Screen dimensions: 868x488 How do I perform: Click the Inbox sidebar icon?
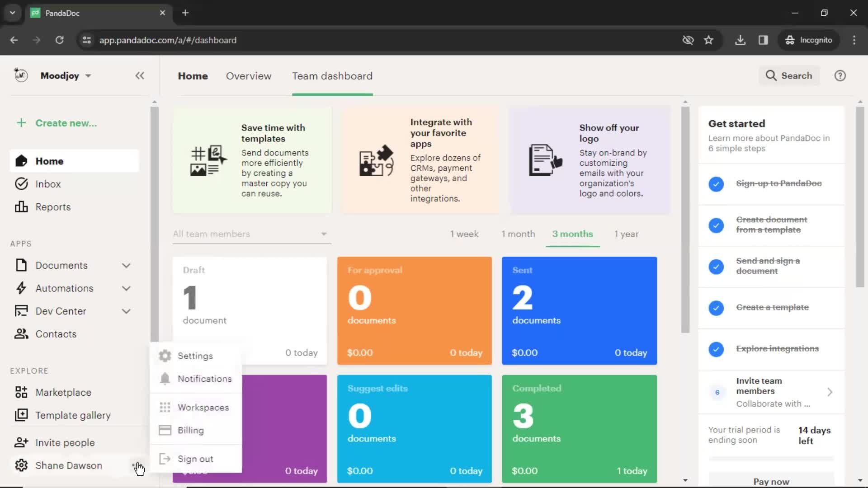click(21, 183)
